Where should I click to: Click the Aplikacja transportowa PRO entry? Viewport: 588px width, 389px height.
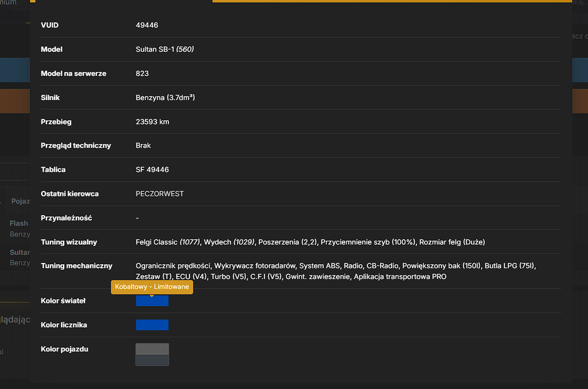[400, 277]
